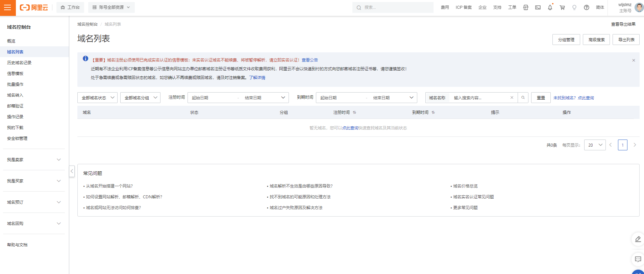
Task: Open 帮助与文档 in sidebar
Action: 17,245
